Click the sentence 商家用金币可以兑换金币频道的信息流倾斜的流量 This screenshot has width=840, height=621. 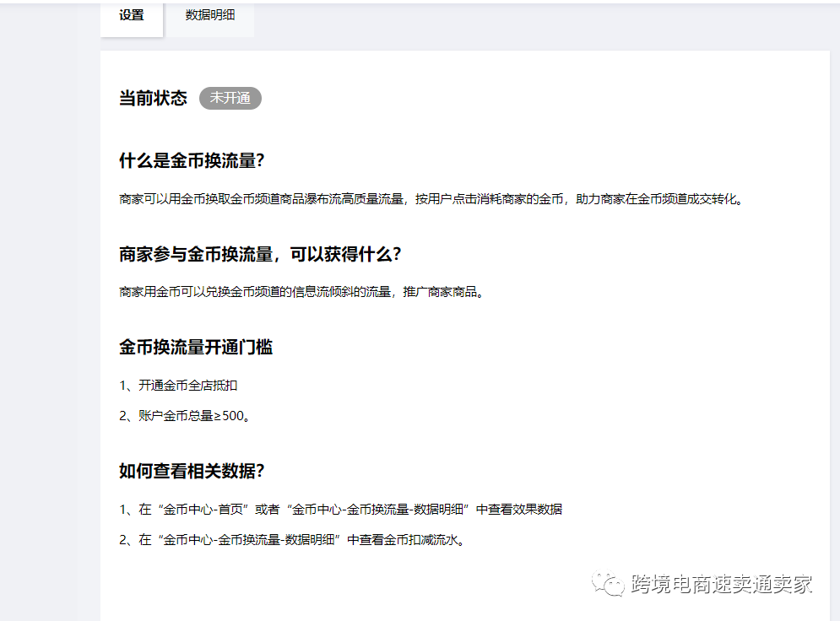(302, 292)
